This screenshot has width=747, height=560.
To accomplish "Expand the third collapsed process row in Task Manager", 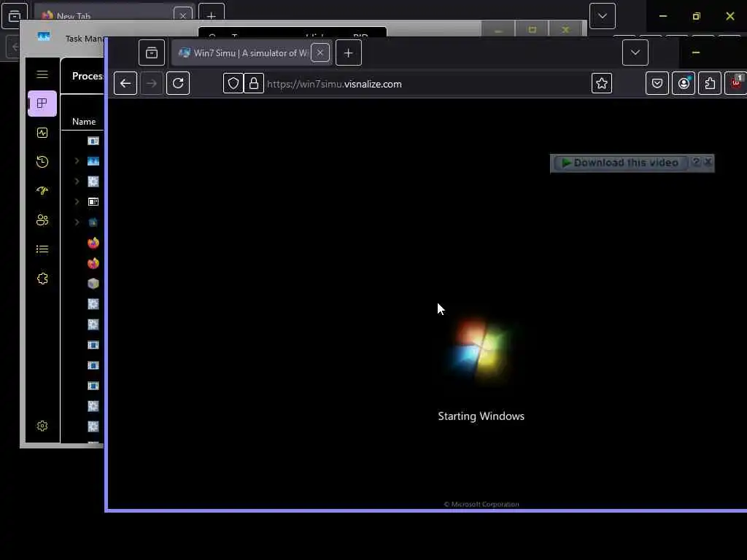I will click(x=77, y=202).
